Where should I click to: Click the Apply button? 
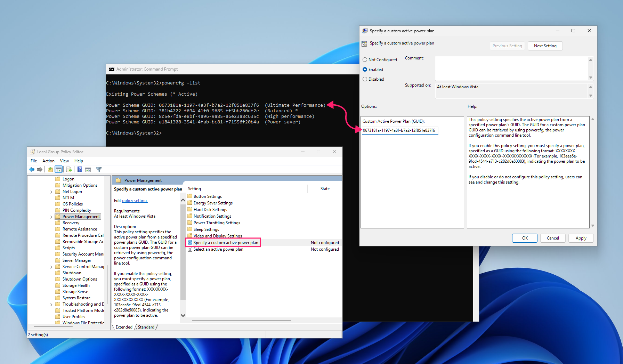tap(581, 238)
